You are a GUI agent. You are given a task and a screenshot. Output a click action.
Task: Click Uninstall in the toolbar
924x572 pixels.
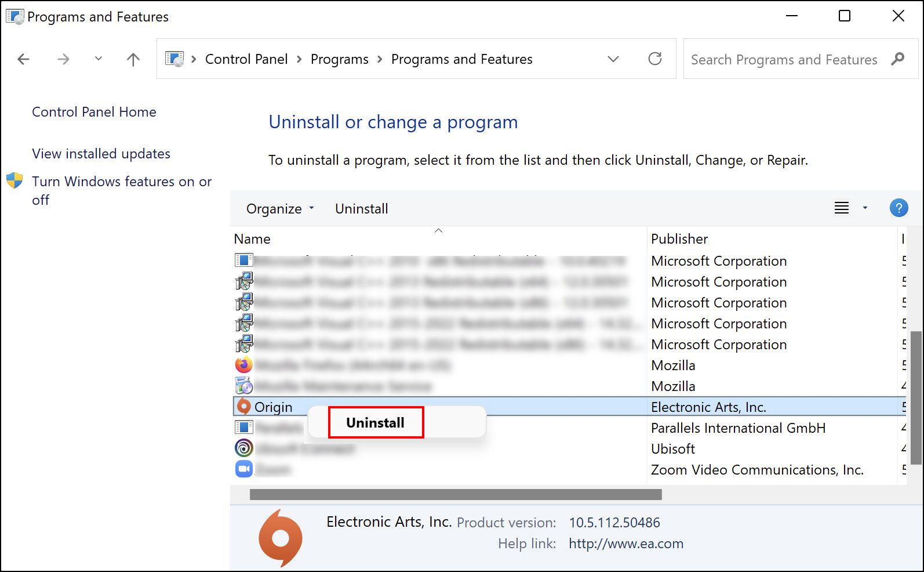[362, 209]
